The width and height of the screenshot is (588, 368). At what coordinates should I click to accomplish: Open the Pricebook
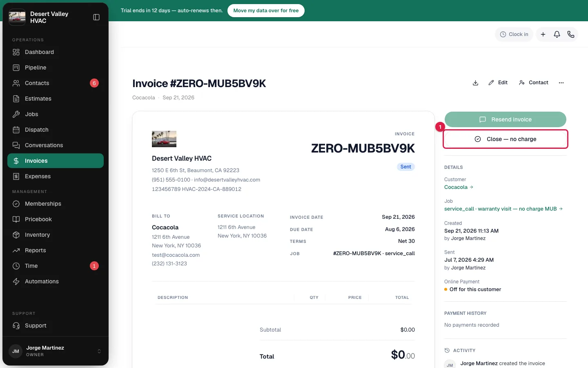56,219
